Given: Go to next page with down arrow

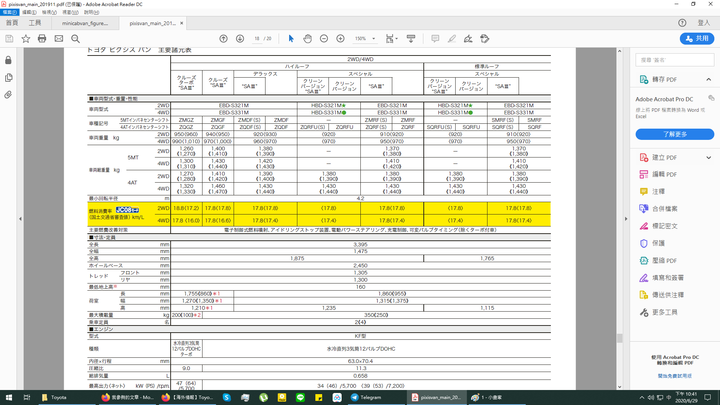Looking at the screenshot, I should (x=240, y=39).
